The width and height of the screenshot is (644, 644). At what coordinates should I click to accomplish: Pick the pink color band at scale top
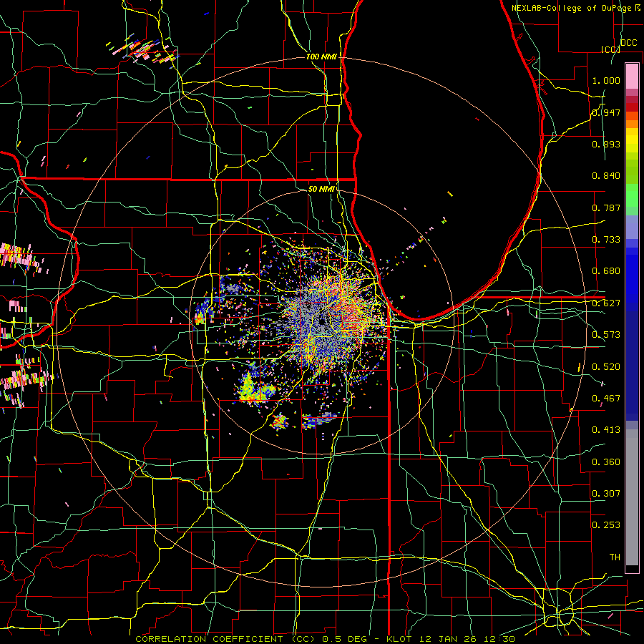[x=632, y=76]
